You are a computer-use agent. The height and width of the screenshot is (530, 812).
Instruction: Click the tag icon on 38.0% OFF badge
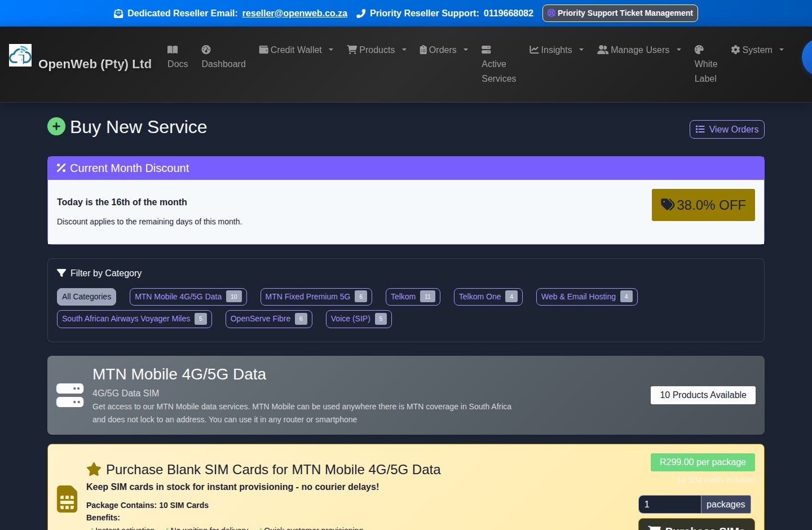[x=668, y=205]
